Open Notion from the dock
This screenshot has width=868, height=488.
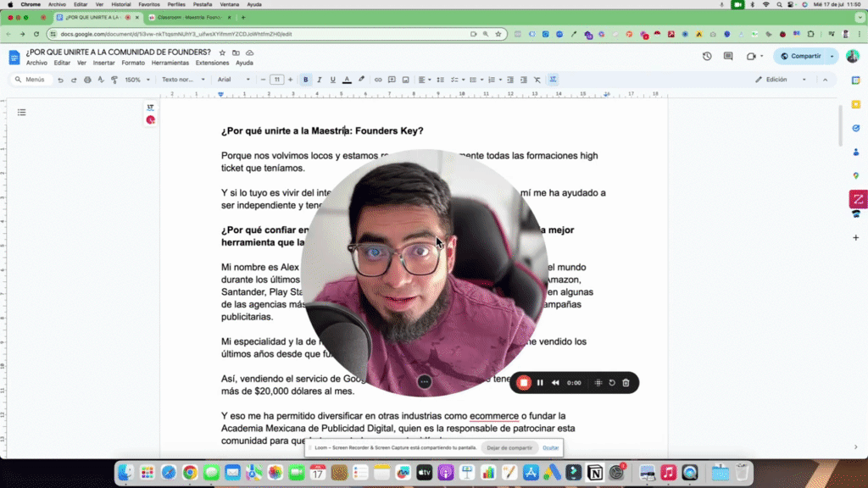point(595,473)
